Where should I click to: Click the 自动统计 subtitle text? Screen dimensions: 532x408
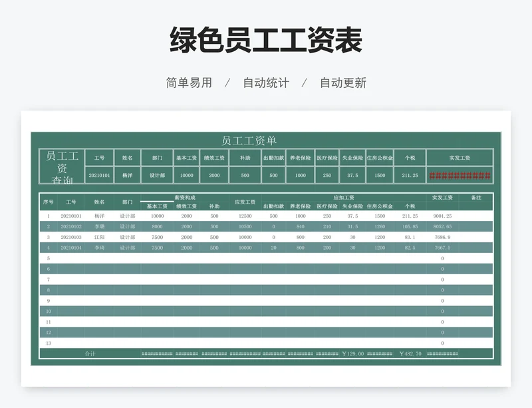(266, 83)
